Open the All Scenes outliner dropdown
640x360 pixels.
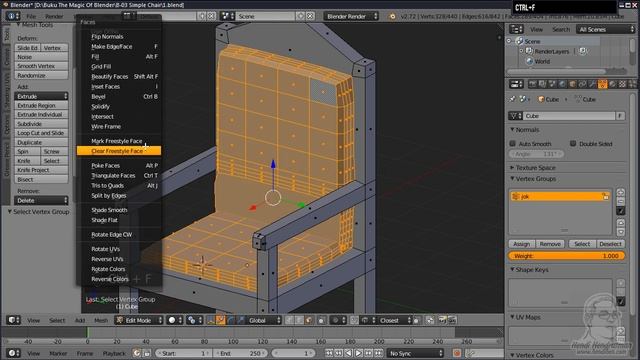[606, 29]
